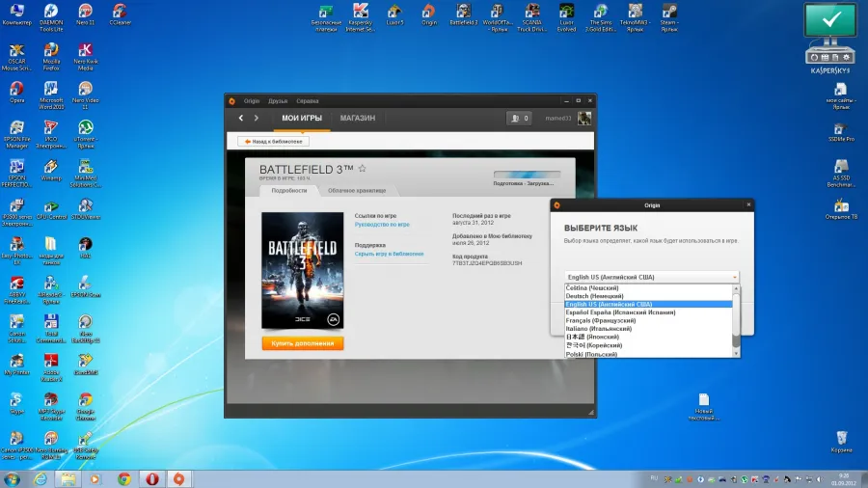Open the Nero 11 desktop icon

click(x=85, y=14)
